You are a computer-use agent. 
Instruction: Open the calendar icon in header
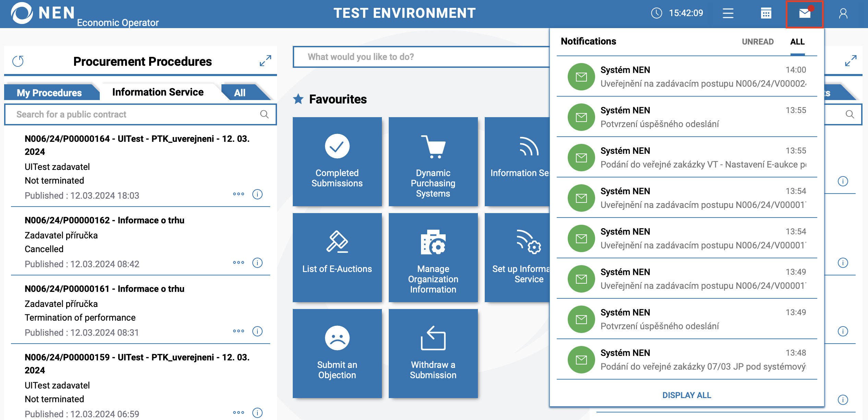pos(766,14)
